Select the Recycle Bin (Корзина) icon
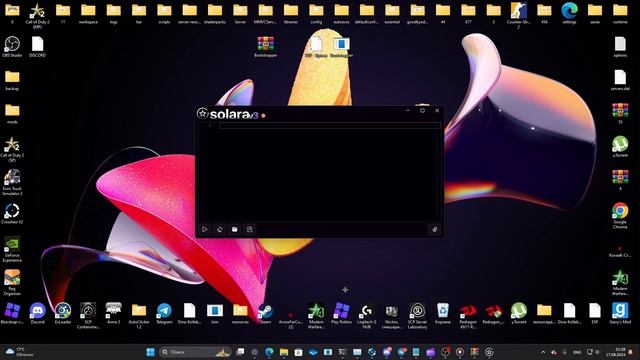 (442, 313)
